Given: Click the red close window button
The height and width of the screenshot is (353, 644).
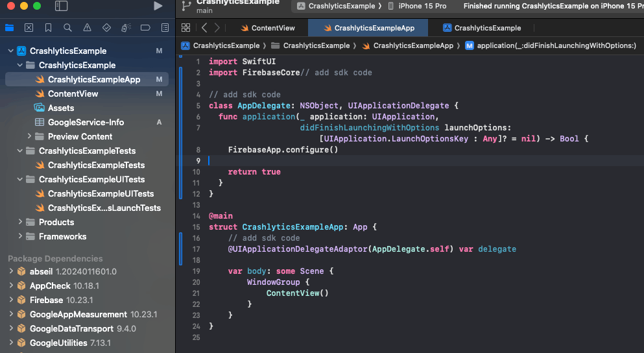Looking at the screenshot, I should (11, 5).
